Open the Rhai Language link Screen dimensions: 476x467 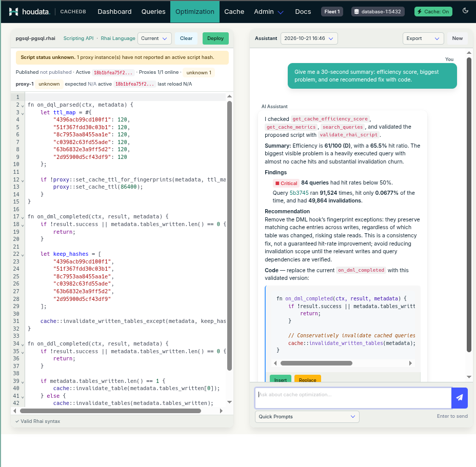tap(118, 38)
